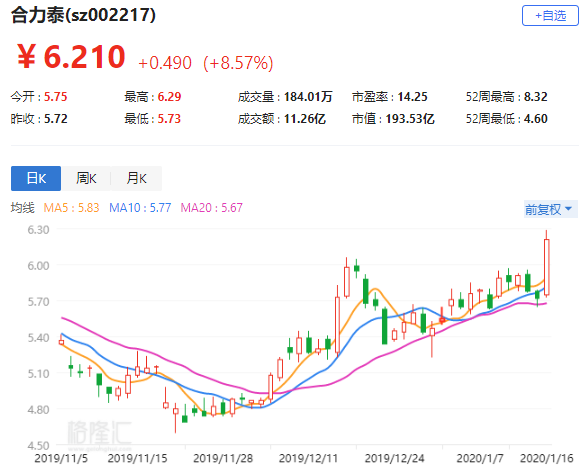582x467 pixels.
Task: Click the MA5 : 5.83 indicator label
Action: [x=71, y=208]
